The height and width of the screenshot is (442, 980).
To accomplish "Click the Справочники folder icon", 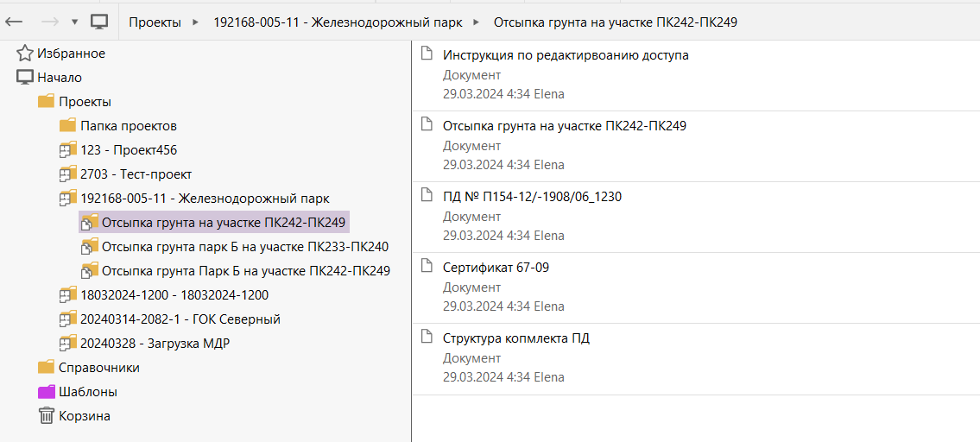I will pos(47,368).
